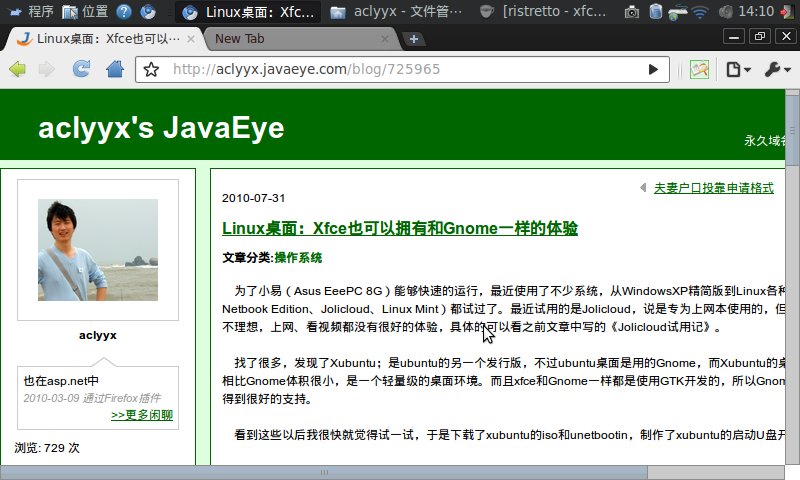Open previous article 夫妻户口投靠申请格式 link
Viewport: 800px width, 480px height.
point(714,188)
